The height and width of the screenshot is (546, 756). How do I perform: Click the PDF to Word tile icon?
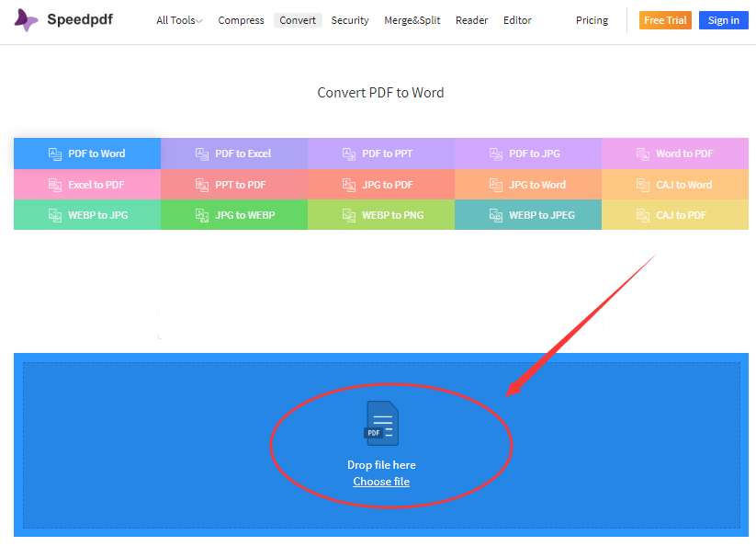pyautogui.click(x=55, y=154)
